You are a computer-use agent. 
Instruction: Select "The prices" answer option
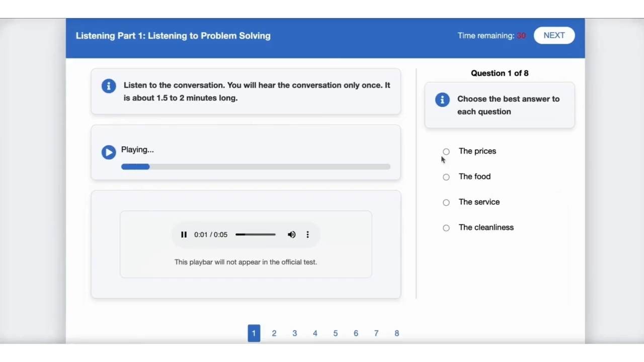coord(446,151)
